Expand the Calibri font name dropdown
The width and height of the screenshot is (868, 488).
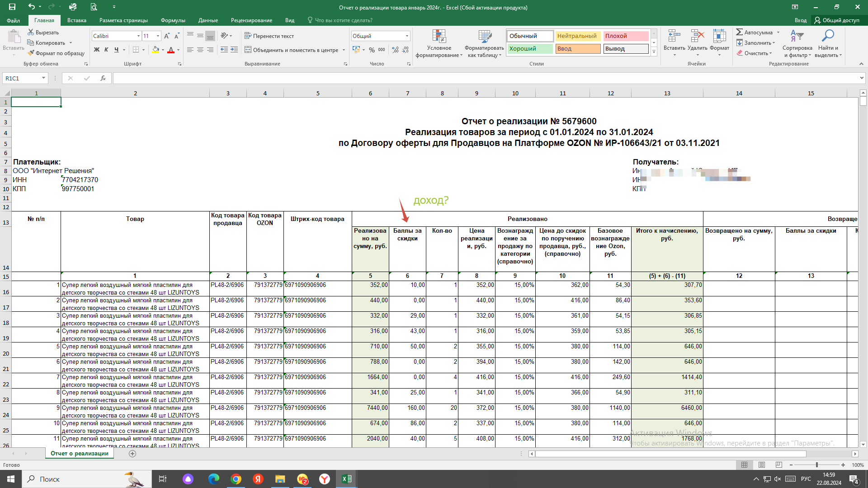coord(138,36)
